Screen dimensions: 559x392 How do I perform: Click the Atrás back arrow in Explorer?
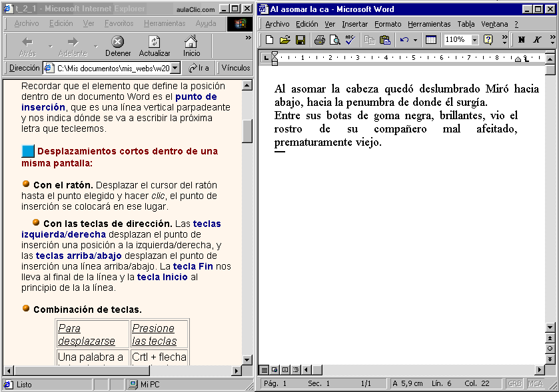tap(27, 47)
